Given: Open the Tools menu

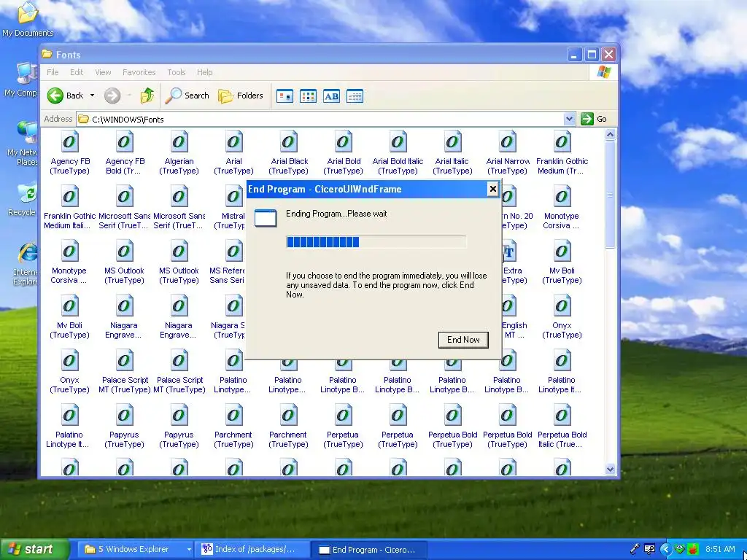Looking at the screenshot, I should [x=177, y=72].
